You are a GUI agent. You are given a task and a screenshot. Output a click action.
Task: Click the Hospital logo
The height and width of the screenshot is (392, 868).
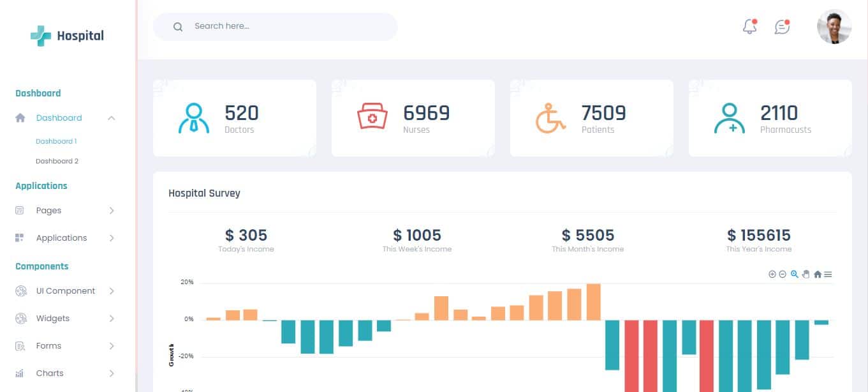tap(66, 35)
